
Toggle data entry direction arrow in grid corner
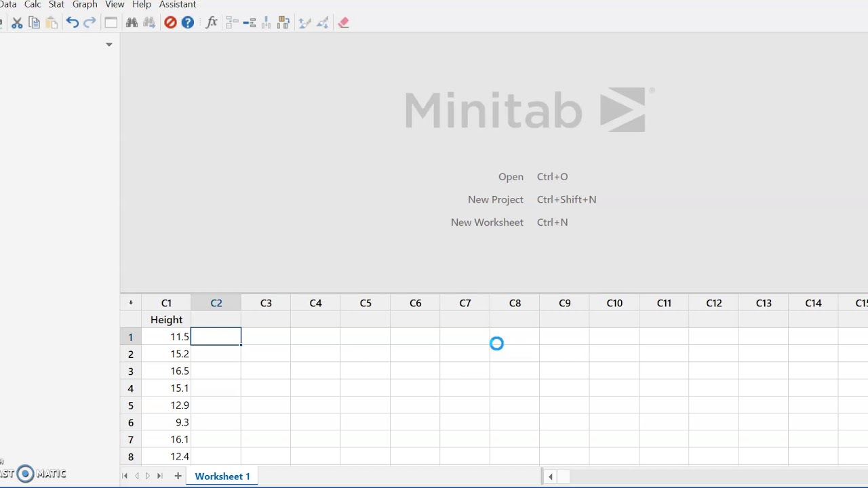pos(131,303)
